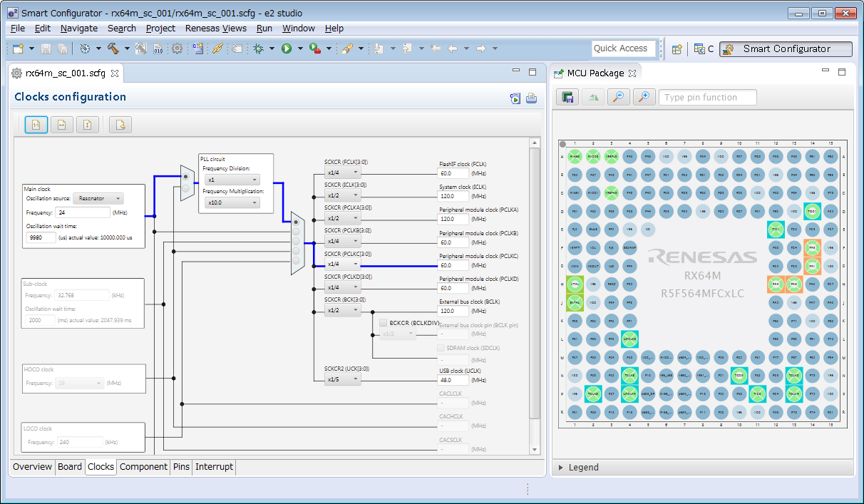Click the Open Perspective icon
864x504 pixels.
click(x=677, y=48)
